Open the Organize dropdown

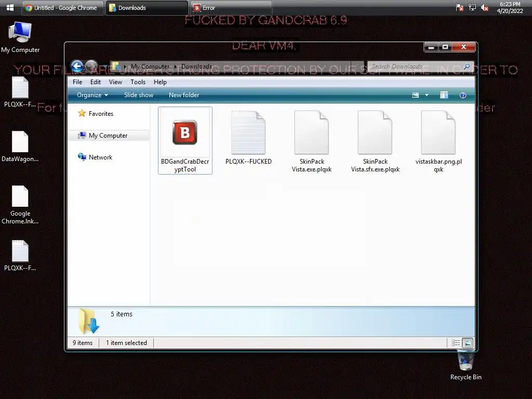(92, 95)
